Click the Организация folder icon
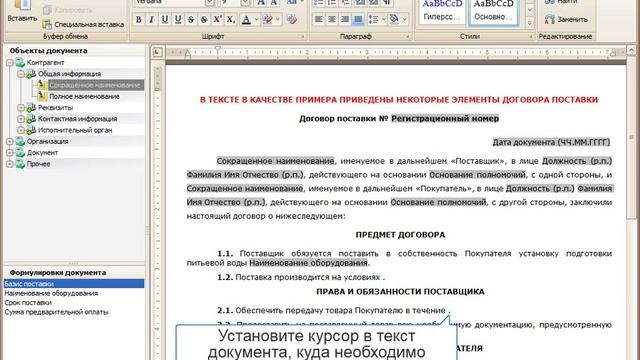Image resolution: width=640 pixels, height=360 pixels. coord(20,141)
